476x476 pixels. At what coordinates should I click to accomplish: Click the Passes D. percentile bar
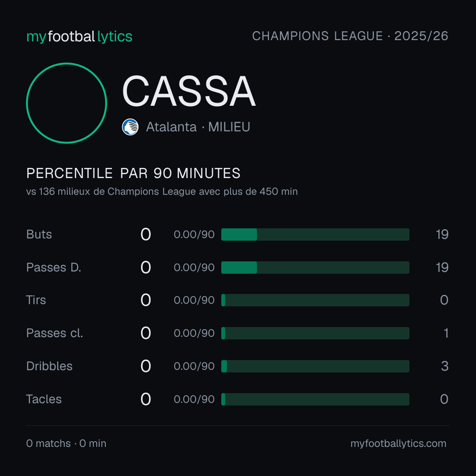pyautogui.click(x=315, y=268)
